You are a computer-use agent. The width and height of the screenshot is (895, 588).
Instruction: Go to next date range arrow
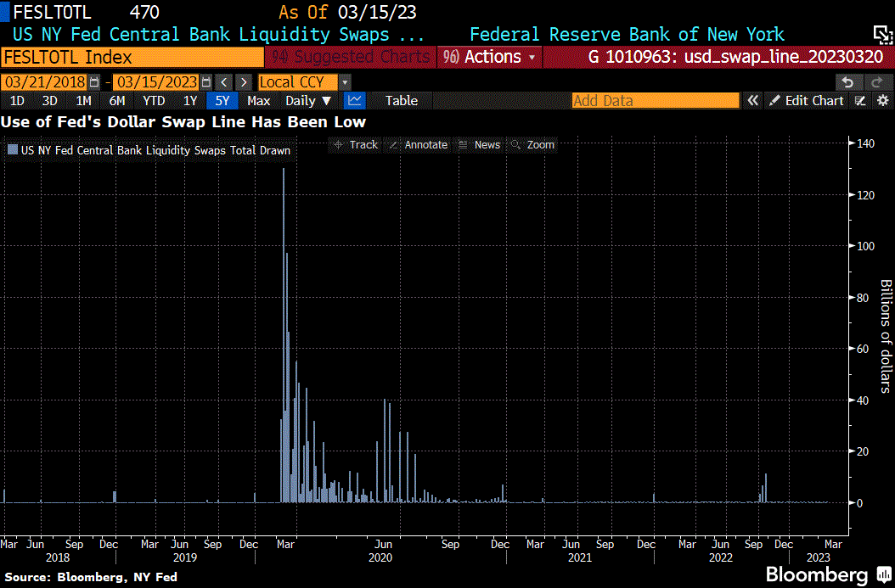[245, 82]
